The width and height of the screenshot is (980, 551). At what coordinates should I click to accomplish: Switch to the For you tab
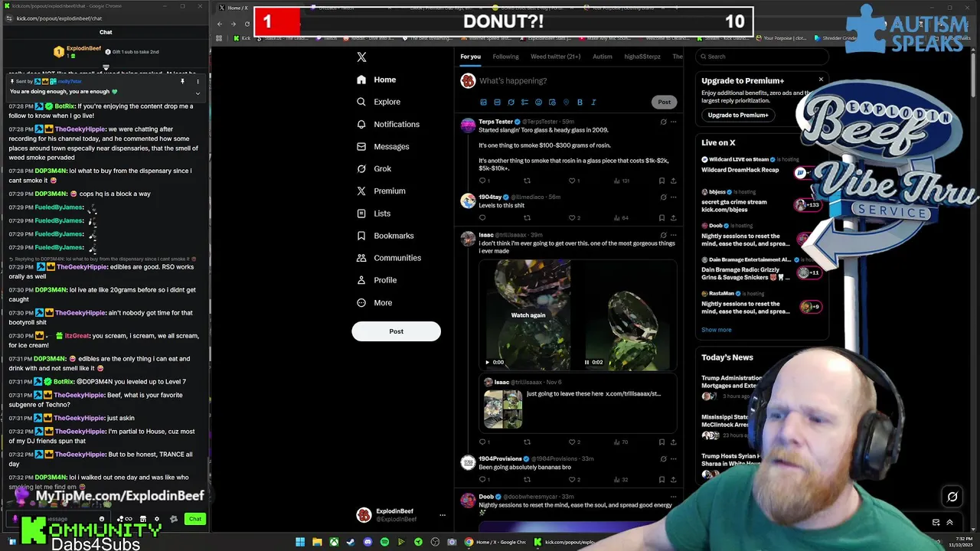(x=470, y=57)
